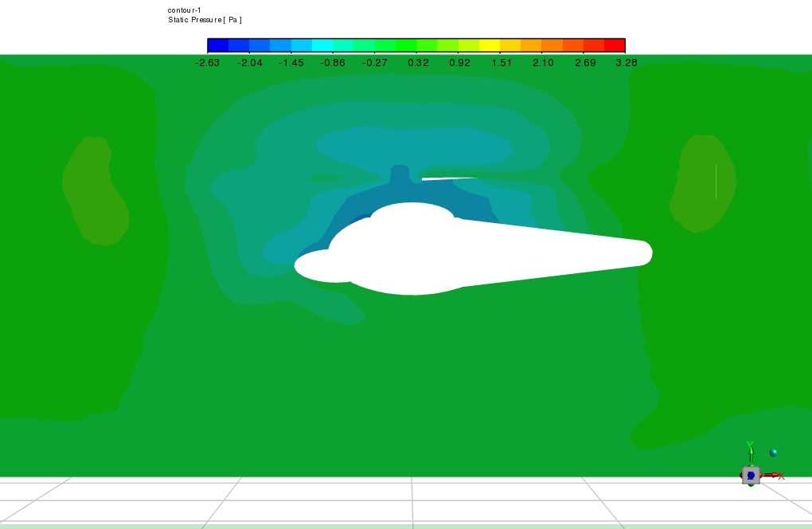Pick the dark blue leftmost legend color band
Screen dimensions: 812x529
[x=218, y=45]
